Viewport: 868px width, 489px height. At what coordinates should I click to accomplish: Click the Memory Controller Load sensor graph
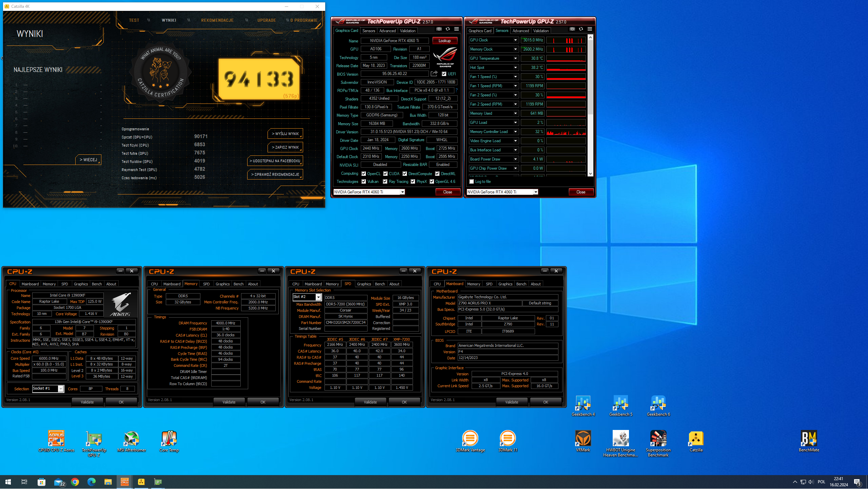pyautogui.click(x=566, y=132)
